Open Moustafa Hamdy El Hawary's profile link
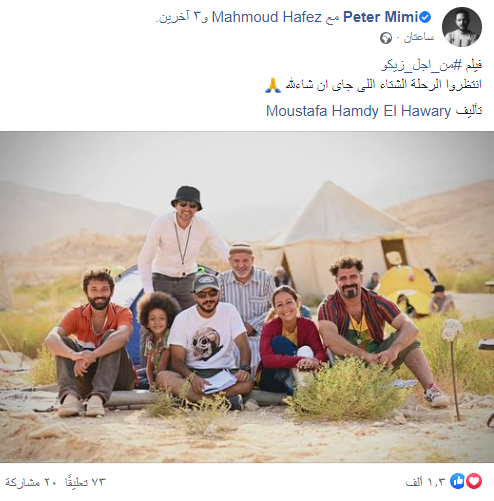Viewport: 494px width, 501px height. pos(358,111)
